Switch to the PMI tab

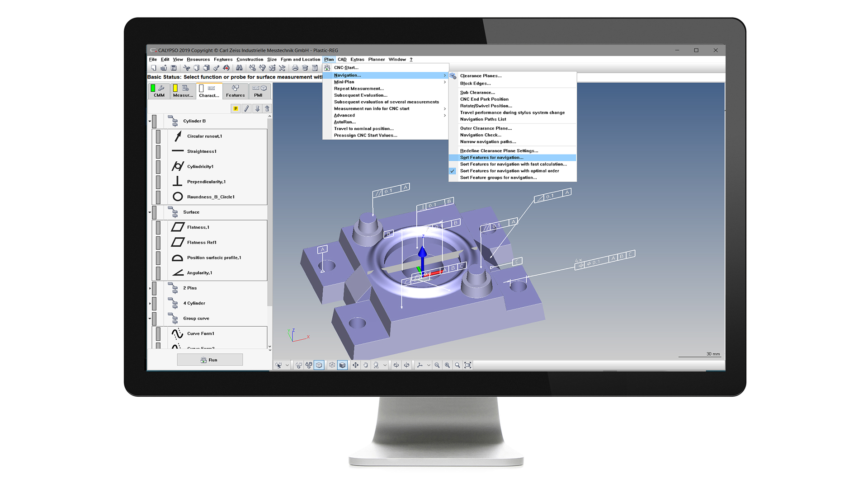click(259, 91)
